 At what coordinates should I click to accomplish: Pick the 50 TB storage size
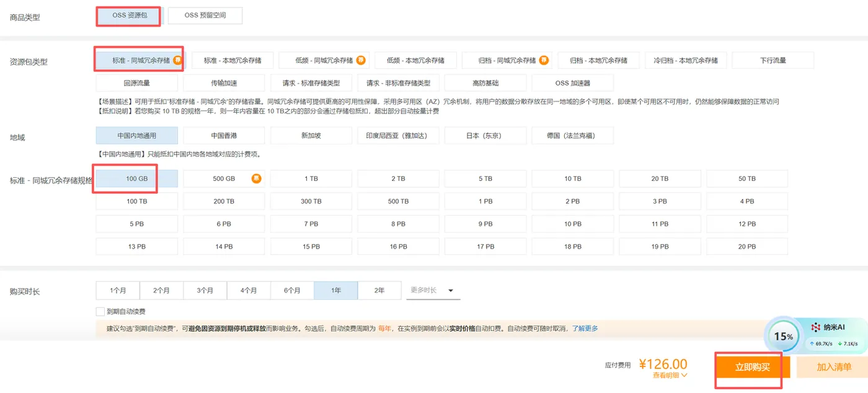click(x=747, y=179)
